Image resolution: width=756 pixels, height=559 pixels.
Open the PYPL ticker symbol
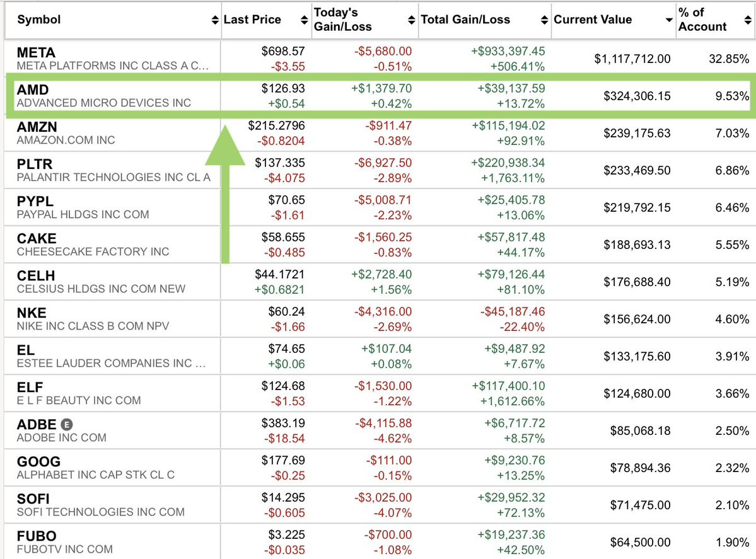35,201
